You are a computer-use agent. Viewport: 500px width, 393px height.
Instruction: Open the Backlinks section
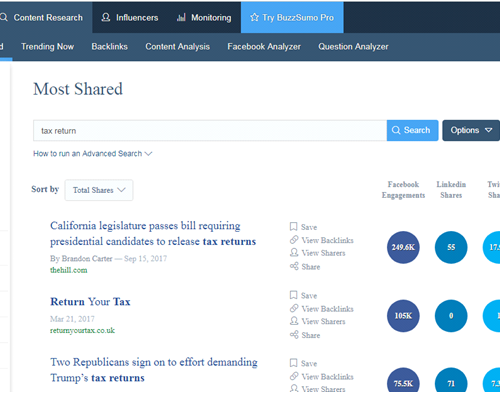coord(109,47)
